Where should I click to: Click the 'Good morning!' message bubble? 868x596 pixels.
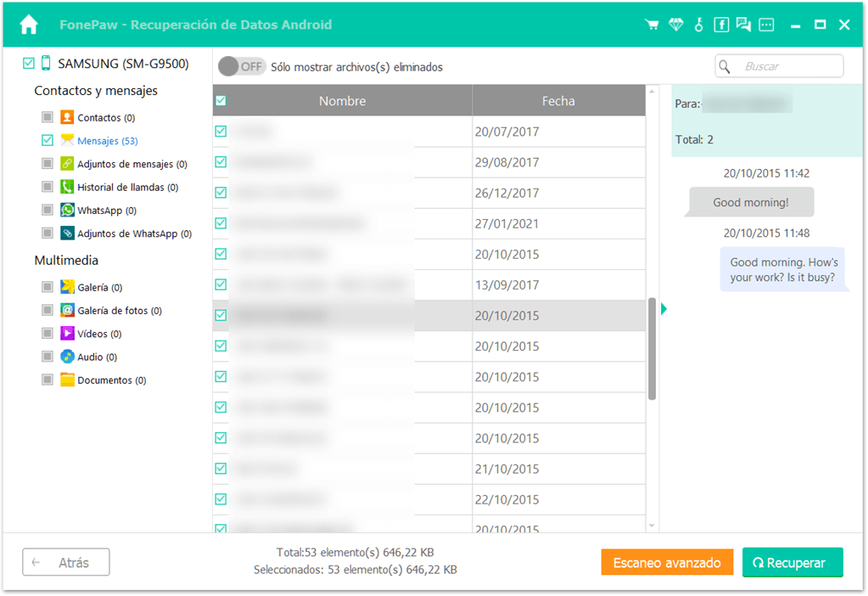(x=749, y=202)
